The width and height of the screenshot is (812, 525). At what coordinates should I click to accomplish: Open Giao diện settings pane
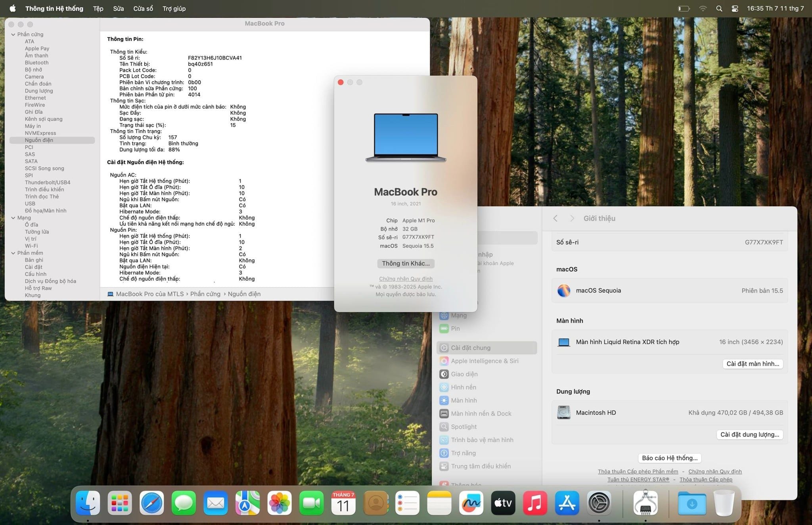click(x=487, y=374)
